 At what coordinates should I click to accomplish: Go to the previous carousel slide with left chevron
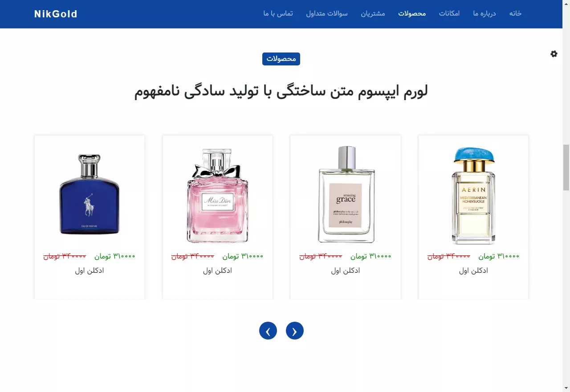(x=268, y=331)
